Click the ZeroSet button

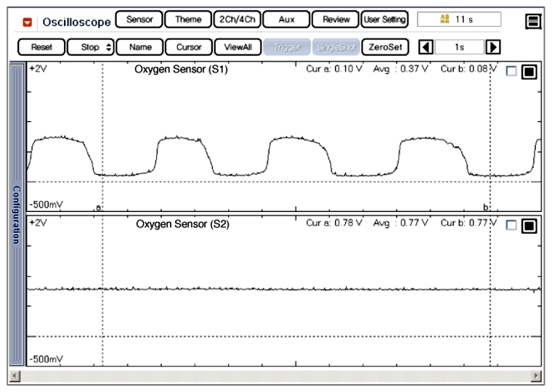click(x=385, y=47)
